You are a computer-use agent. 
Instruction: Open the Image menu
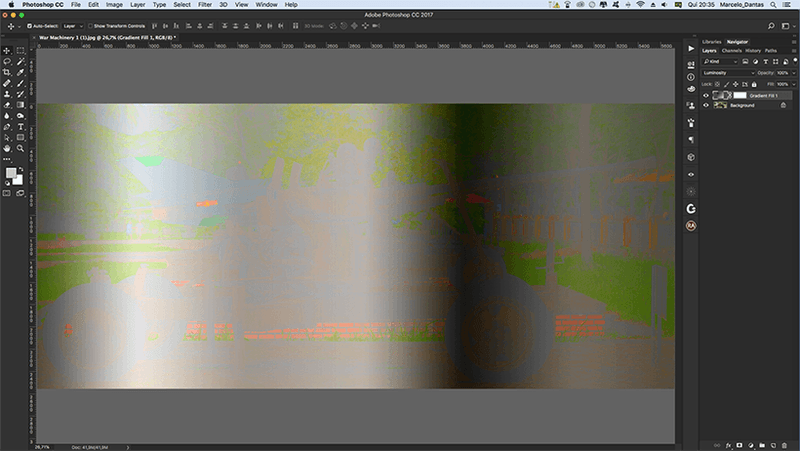[114, 5]
